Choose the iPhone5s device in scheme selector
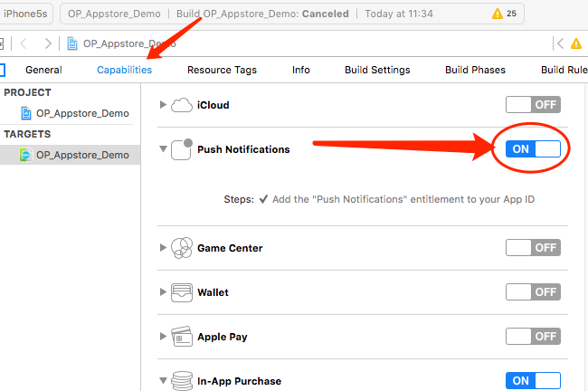The height and width of the screenshot is (391, 588). pyautogui.click(x=25, y=14)
